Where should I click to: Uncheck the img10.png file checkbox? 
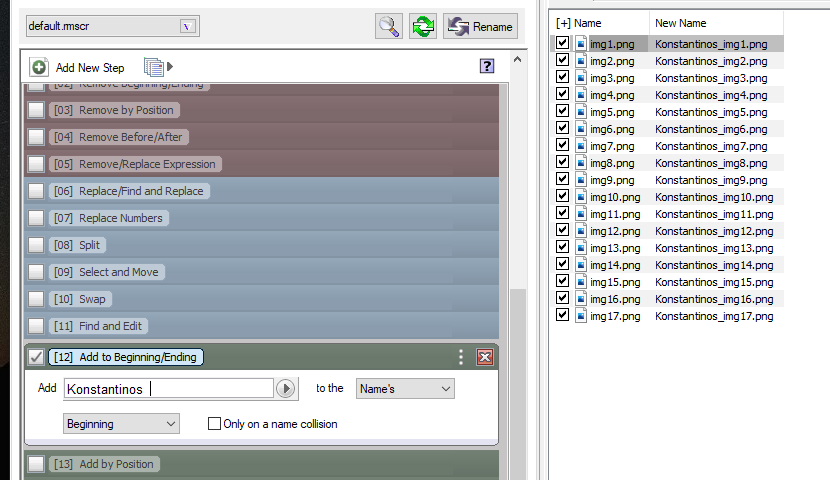562,197
